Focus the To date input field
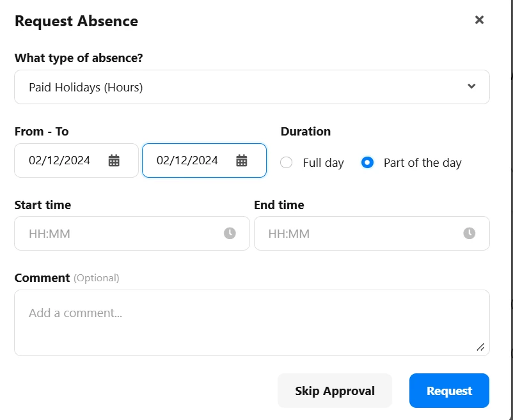513x420 pixels. click(x=204, y=160)
